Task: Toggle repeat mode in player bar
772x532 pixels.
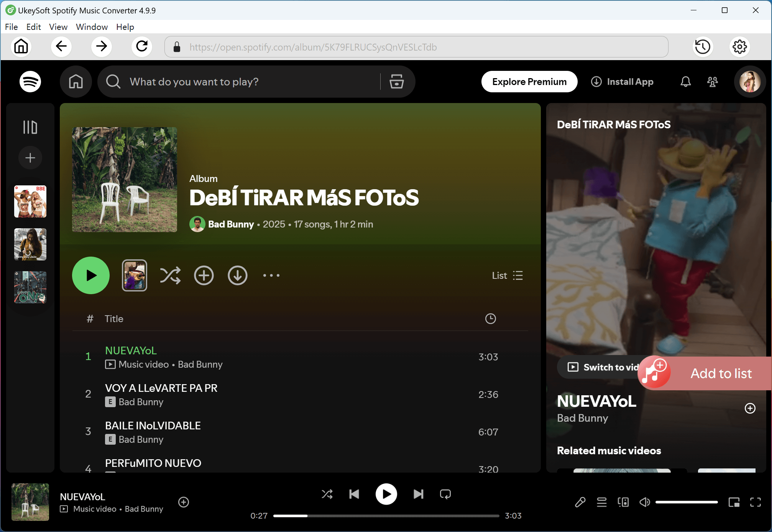Action: pyautogui.click(x=445, y=494)
